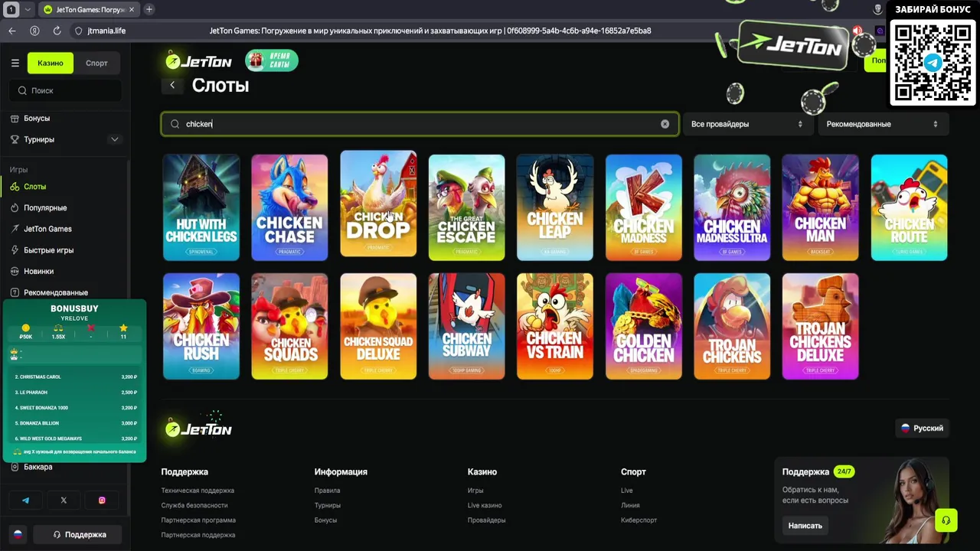Click the JetTon logo in footer
980x551 pixels.
pos(199,429)
